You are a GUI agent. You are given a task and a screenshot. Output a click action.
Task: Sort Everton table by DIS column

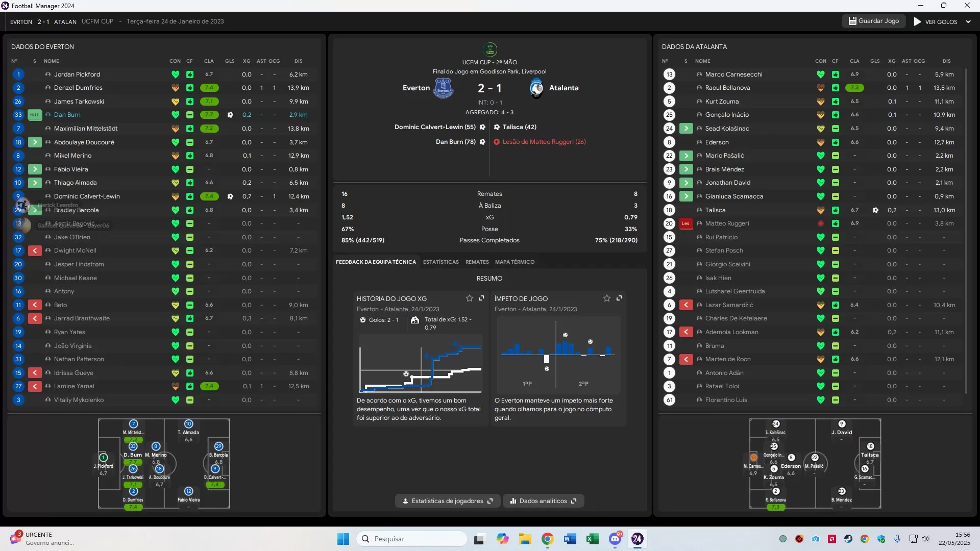click(298, 61)
